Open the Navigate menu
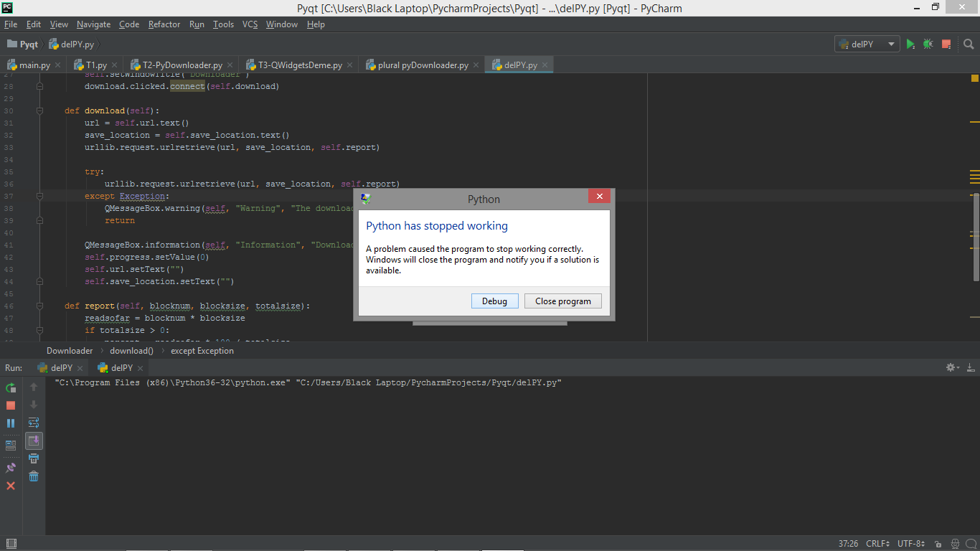 [94, 24]
